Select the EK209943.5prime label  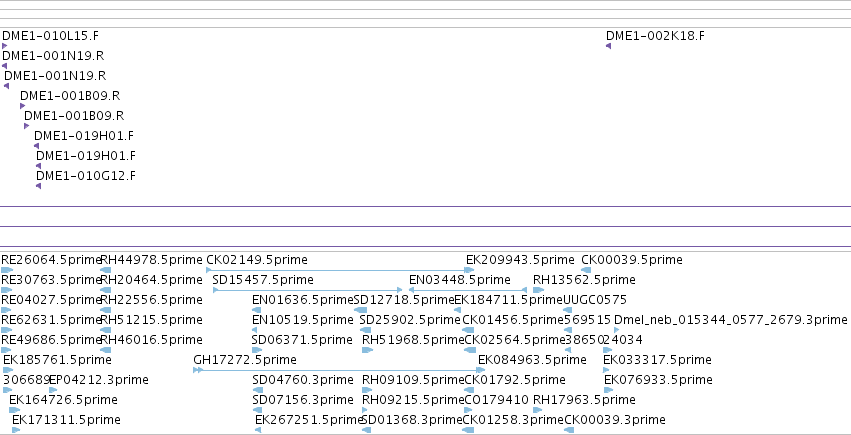point(520,260)
